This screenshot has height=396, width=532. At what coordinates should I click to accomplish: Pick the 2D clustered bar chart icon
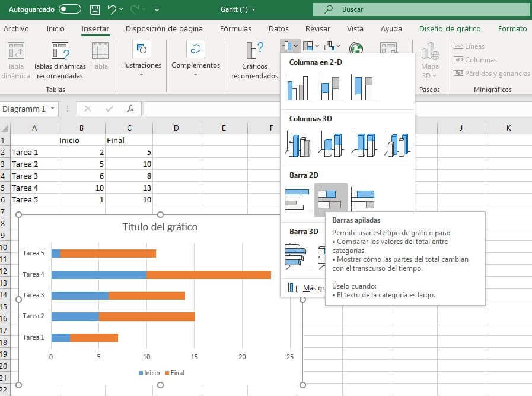(298, 199)
